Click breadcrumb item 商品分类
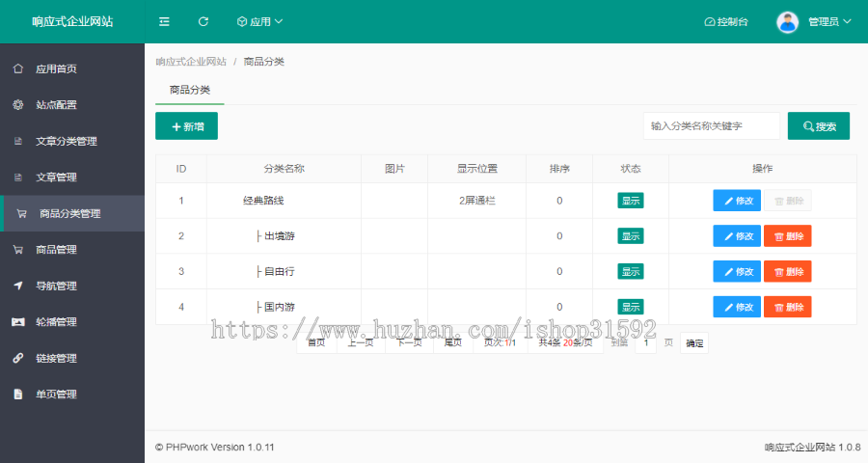The height and width of the screenshot is (463, 868). point(264,62)
